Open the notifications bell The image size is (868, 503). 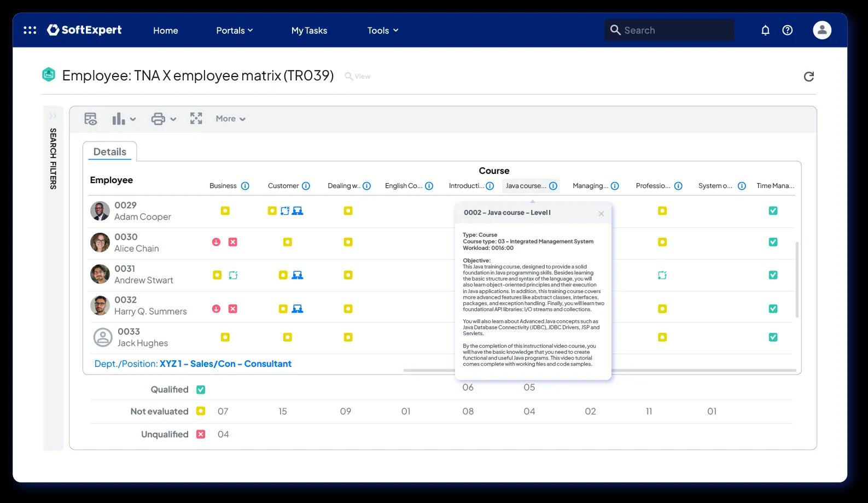765,30
